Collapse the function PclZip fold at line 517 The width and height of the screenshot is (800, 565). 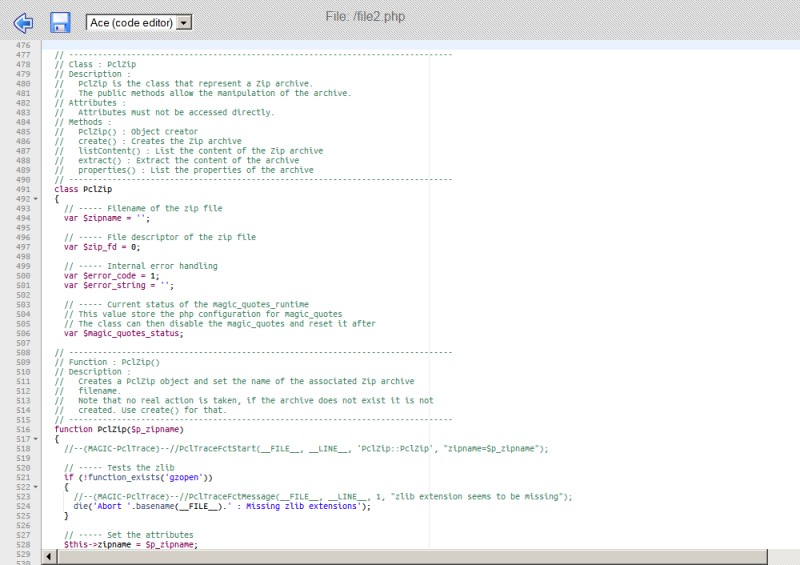click(x=36, y=439)
